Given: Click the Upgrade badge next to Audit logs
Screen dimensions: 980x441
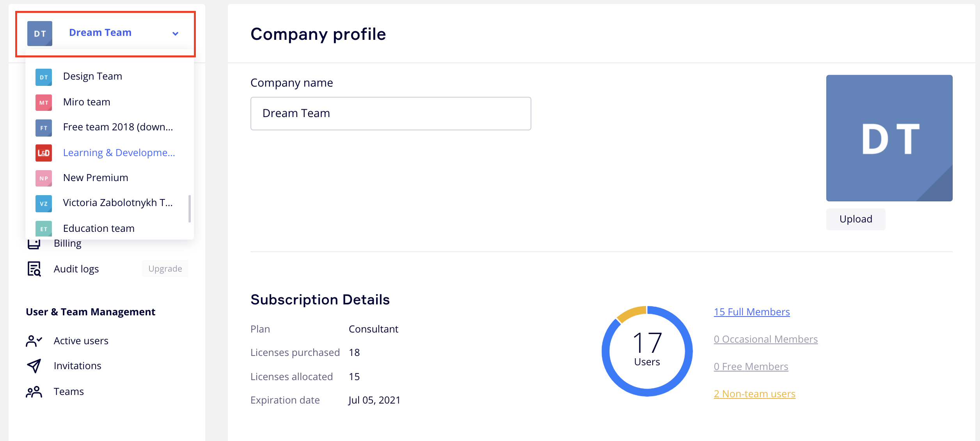Looking at the screenshot, I should 165,269.
